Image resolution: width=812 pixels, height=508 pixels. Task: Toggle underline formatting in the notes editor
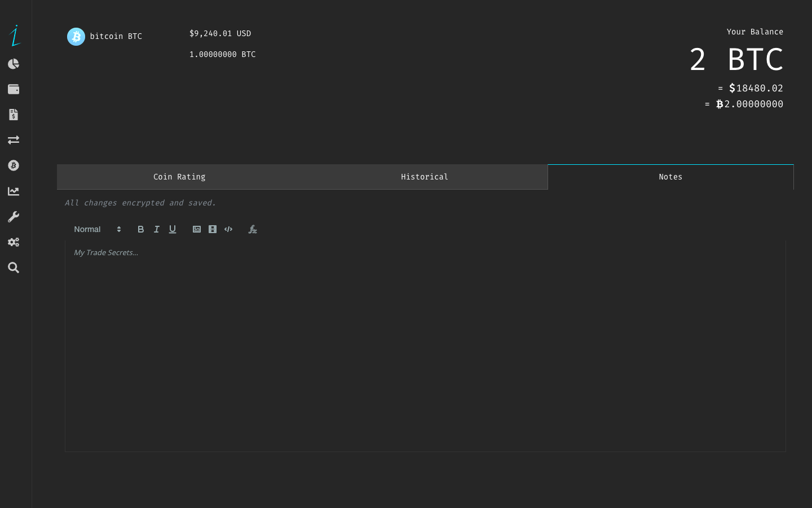[x=173, y=229]
